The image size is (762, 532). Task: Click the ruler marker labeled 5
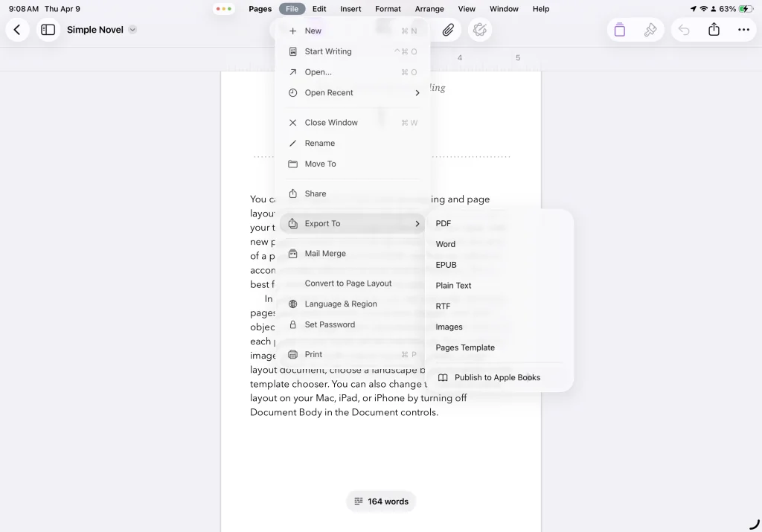pyautogui.click(x=518, y=57)
